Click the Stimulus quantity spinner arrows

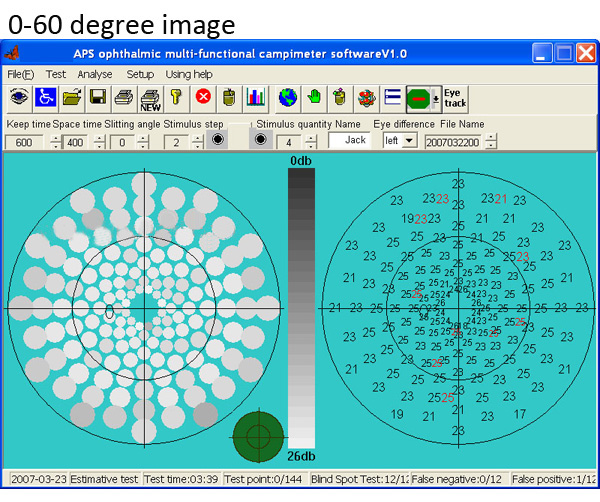(x=311, y=142)
